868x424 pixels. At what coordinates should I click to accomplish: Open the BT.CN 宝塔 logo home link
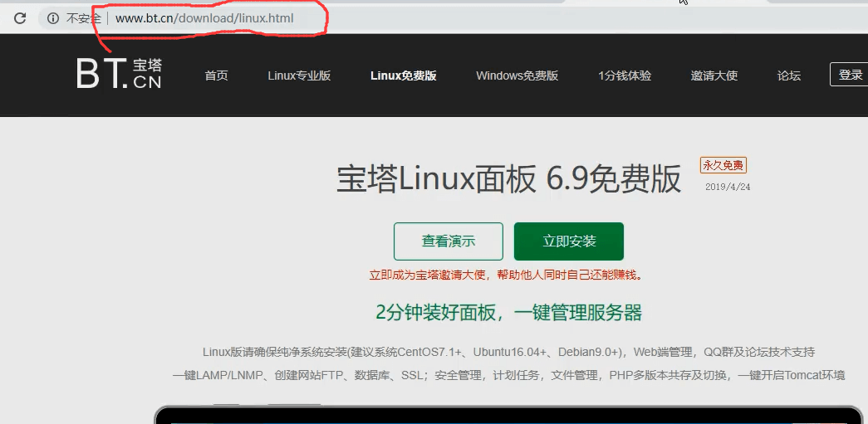click(x=119, y=74)
